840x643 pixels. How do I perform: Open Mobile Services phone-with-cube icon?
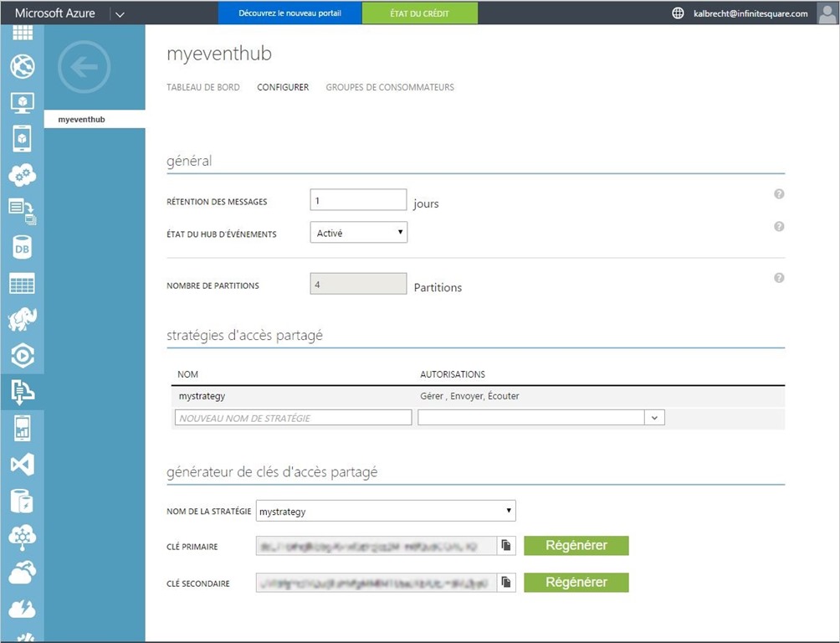pos(22,138)
